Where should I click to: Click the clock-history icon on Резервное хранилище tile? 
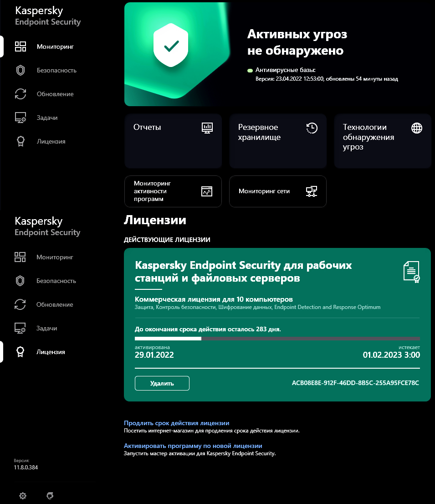pyautogui.click(x=312, y=128)
